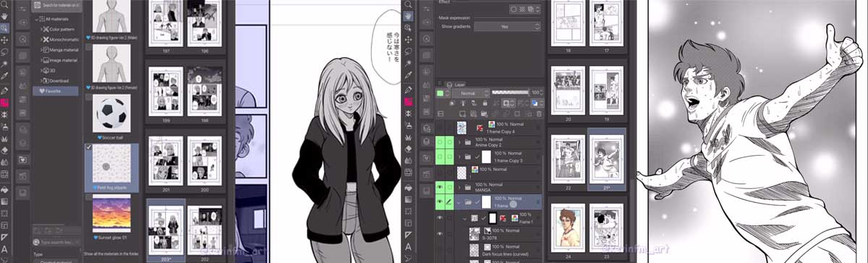Select the Decoration grass brush in right screenshot

[x=409, y=137]
